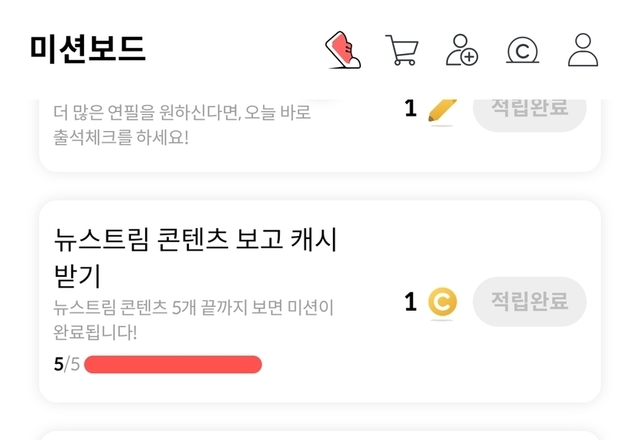Image resolution: width=640 pixels, height=440 pixels.
Task: Select the partially visible card at the bottom
Action: pos(320,434)
